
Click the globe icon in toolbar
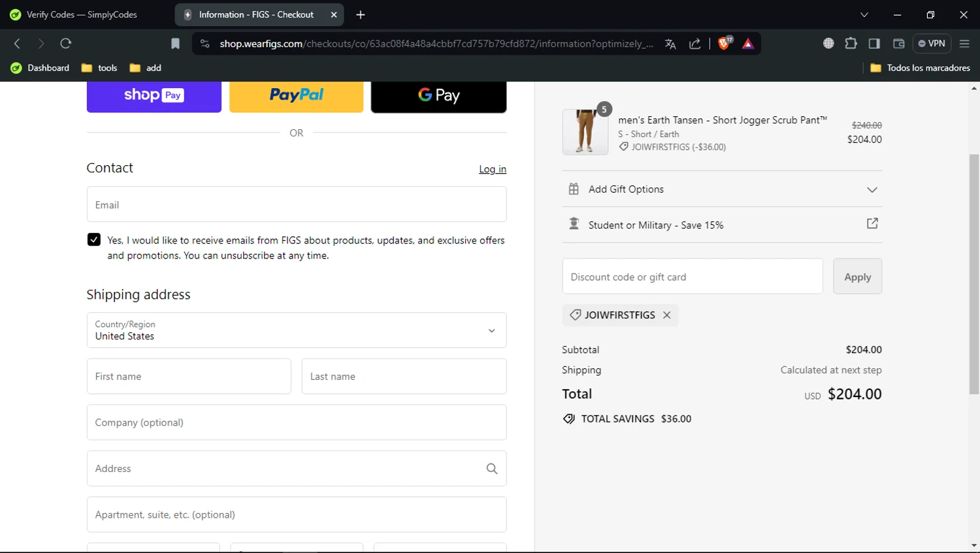click(828, 44)
